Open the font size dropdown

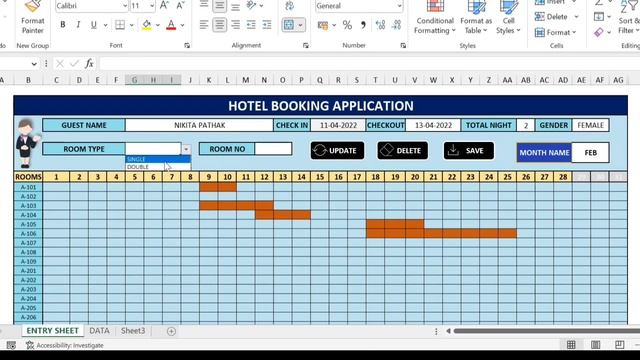coord(152,6)
